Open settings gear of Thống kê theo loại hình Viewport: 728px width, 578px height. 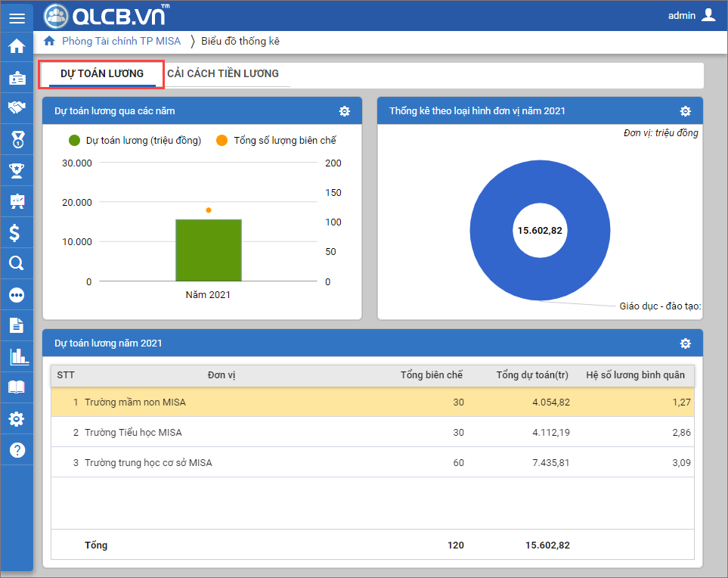685,111
